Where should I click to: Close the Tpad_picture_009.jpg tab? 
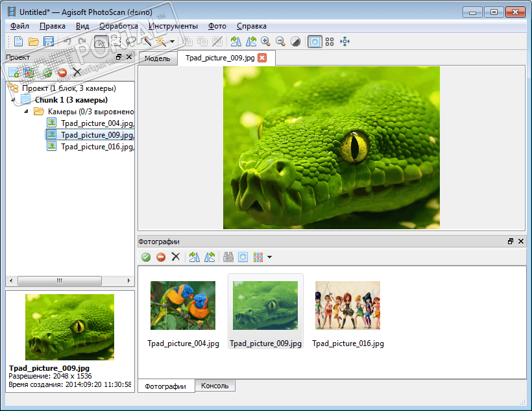coord(262,58)
